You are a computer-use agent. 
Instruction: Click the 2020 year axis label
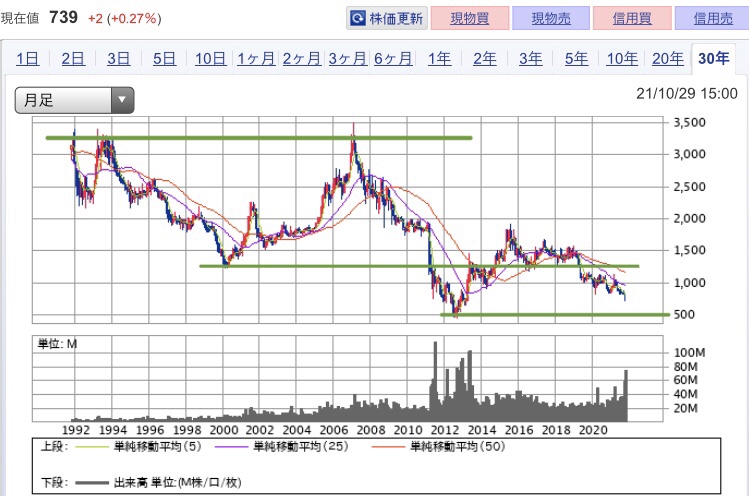pos(593,430)
